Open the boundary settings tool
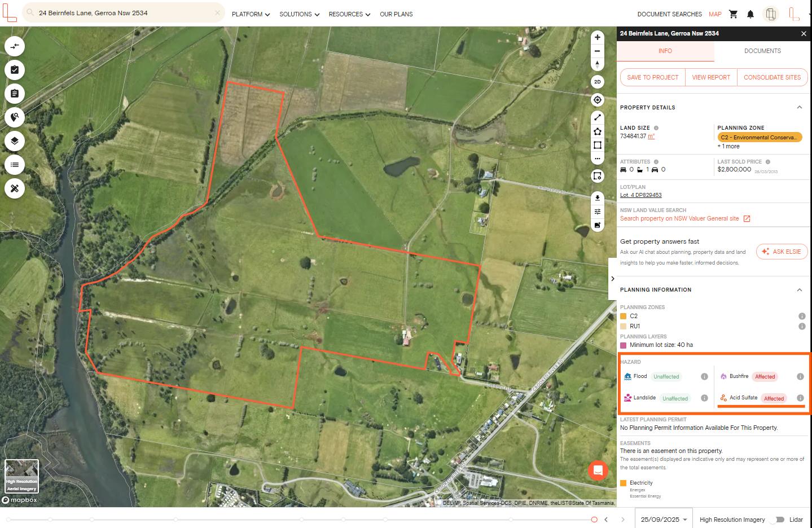The image size is (812, 528). [x=597, y=176]
